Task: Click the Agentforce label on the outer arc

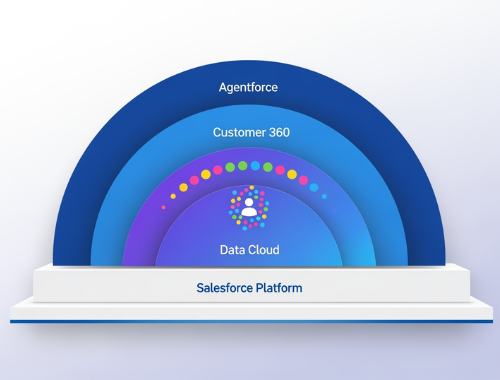Action: point(248,88)
